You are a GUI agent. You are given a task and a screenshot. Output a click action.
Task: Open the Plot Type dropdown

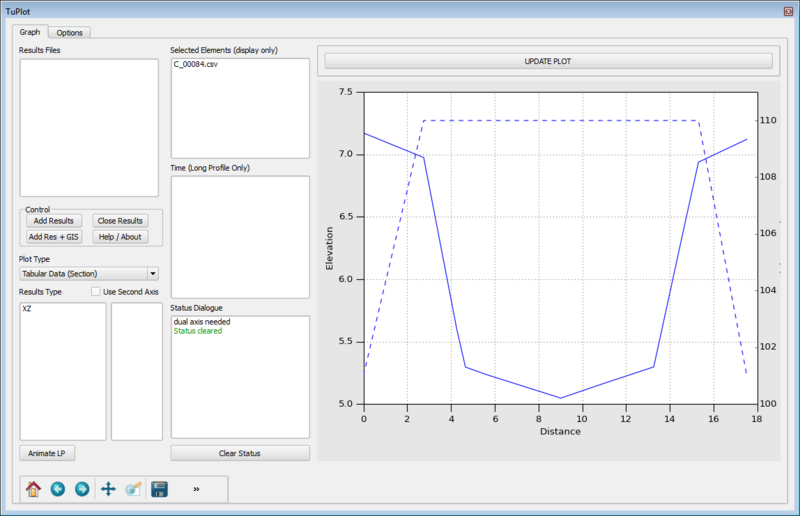(x=89, y=274)
